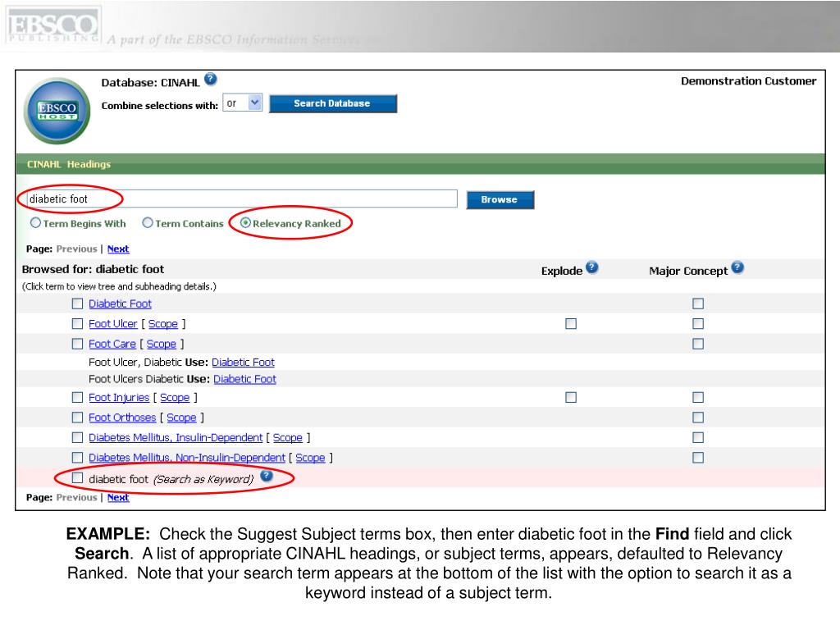This screenshot has width=840, height=630.
Task: Open the Foot Orthoses heading link
Action: (122, 418)
